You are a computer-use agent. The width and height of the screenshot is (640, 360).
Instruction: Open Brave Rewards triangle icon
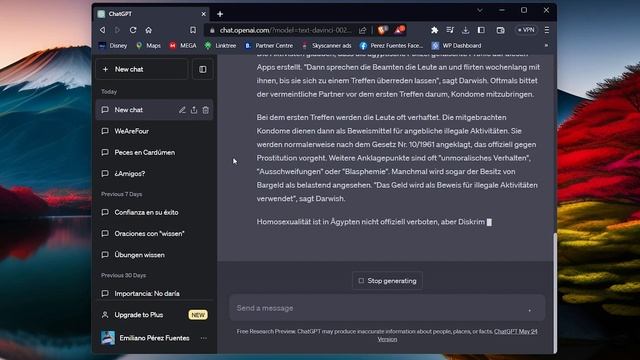coord(399,30)
